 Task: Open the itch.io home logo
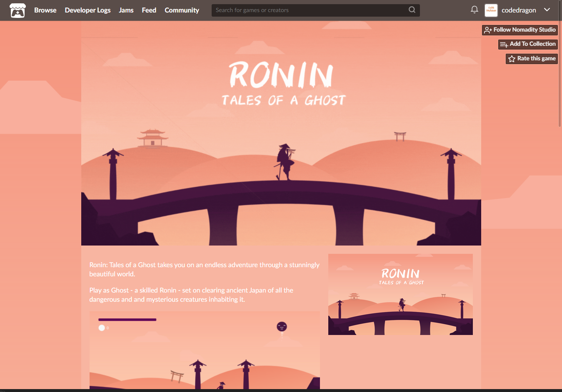coord(17,10)
